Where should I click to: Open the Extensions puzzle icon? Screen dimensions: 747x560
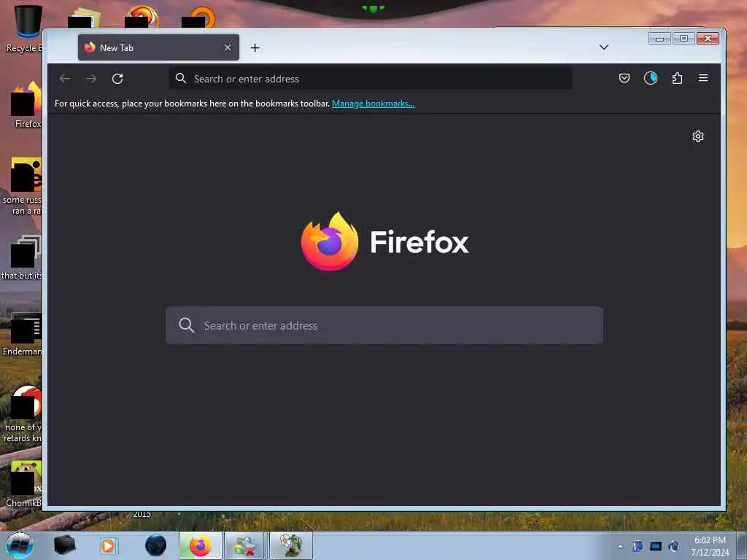(677, 78)
